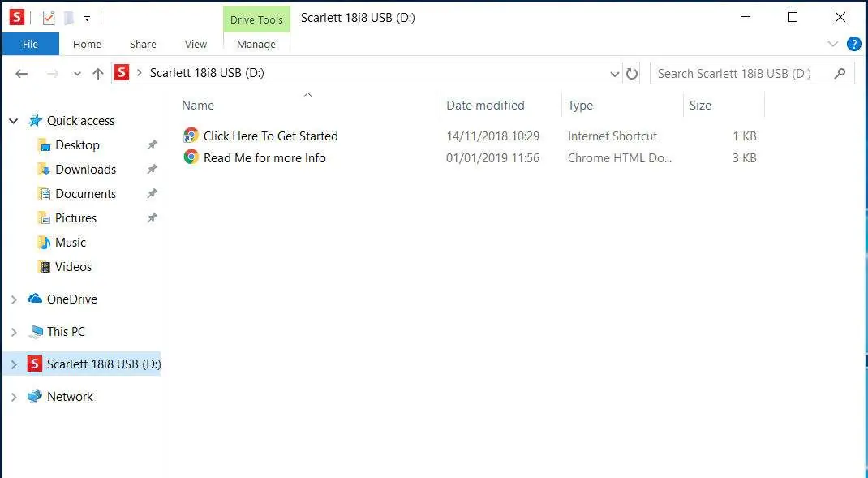Click the breadcrumb chevron before Scarlett 18i8
The width and height of the screenshot is (868, 478).
click(x=139, y=73)
